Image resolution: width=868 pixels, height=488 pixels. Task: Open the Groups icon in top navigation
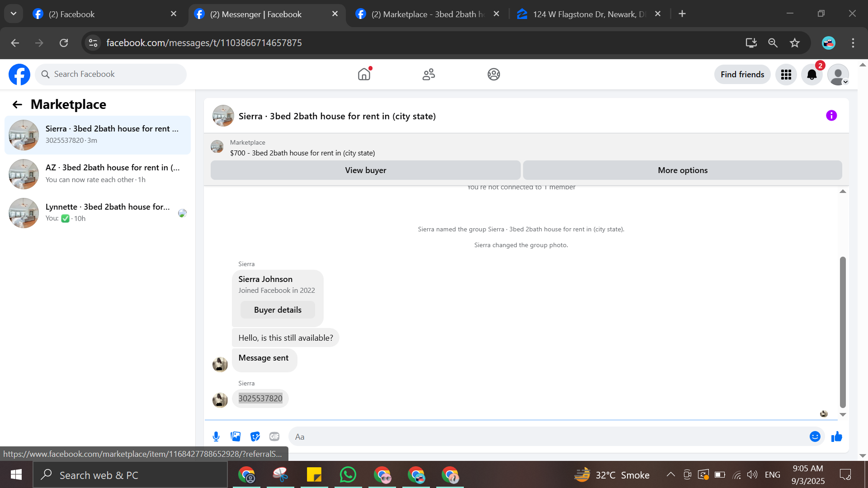494,74
